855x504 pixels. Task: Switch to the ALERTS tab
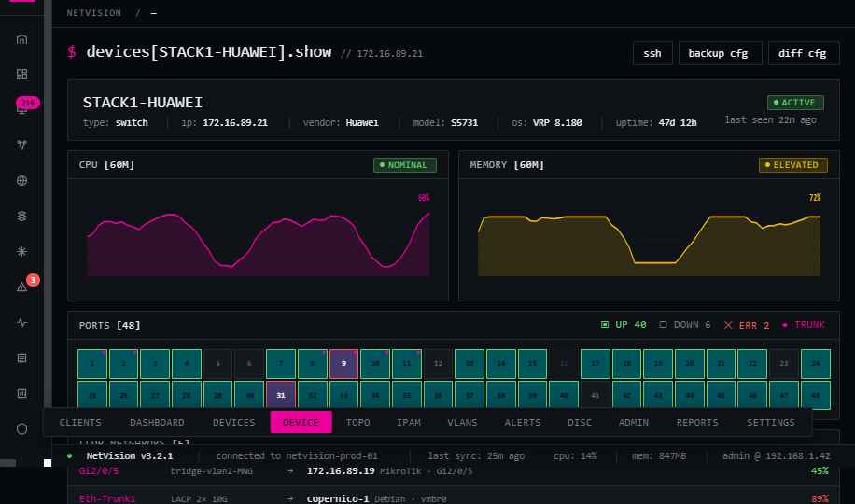tap(523, 422)
